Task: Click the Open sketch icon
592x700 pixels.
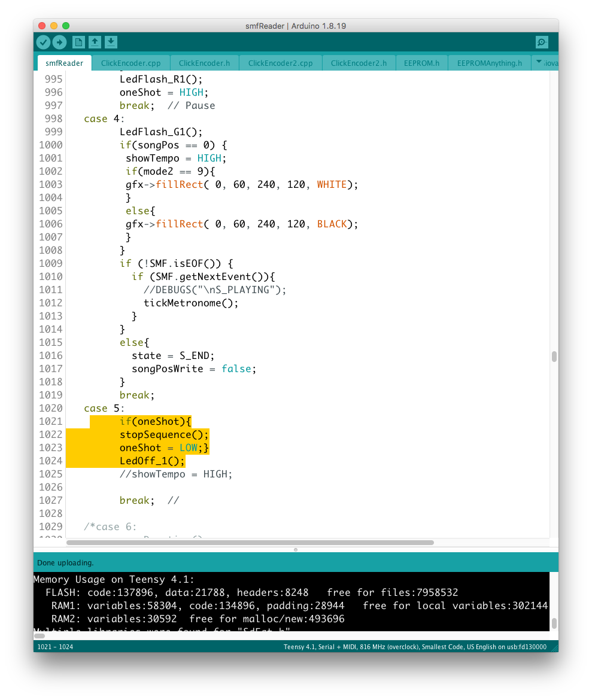Action: click(95, 42)
